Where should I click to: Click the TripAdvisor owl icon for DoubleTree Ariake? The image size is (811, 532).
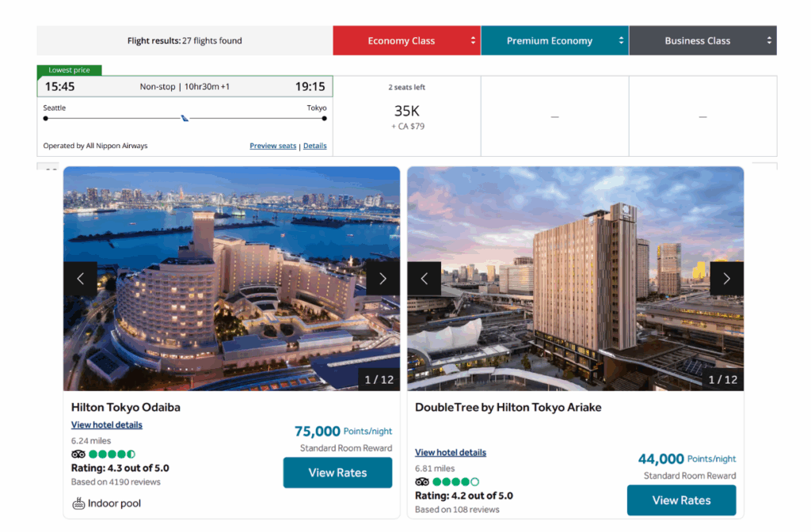422,481
